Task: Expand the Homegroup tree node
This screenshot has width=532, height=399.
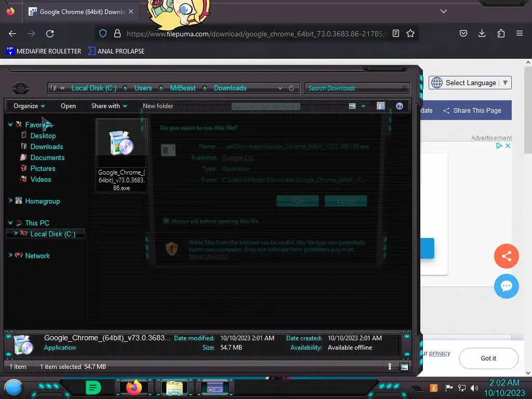Action: (x=10, y=201)
